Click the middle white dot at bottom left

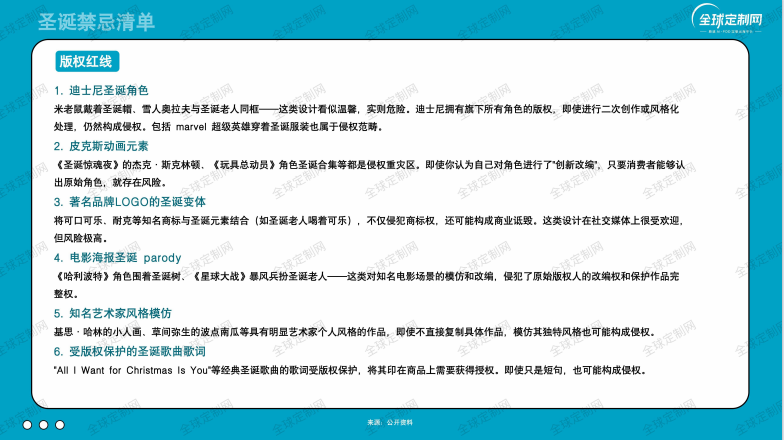43,425
